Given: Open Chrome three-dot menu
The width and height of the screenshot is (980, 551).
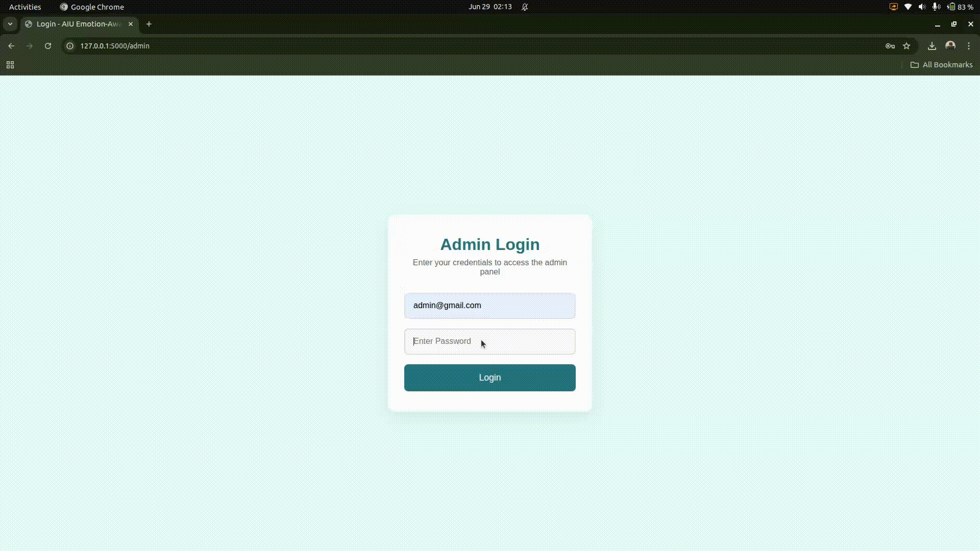Looking at the screenshot, I should [x=969, y=46].
